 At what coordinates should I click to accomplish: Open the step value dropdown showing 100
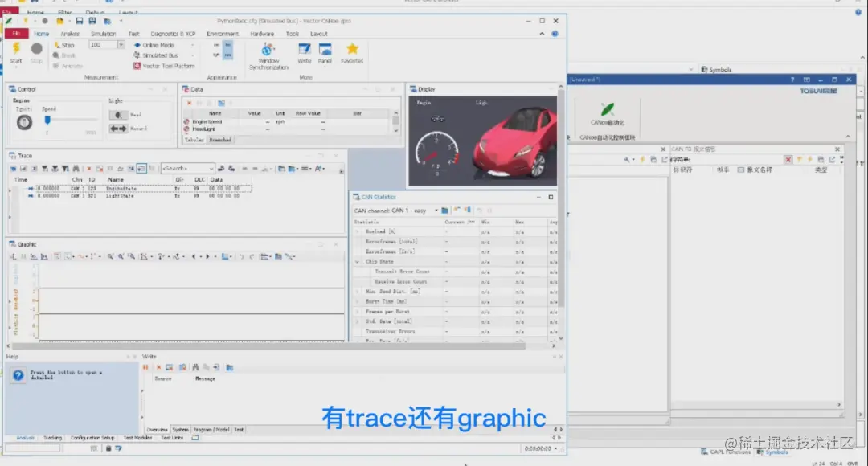point(121,45)
